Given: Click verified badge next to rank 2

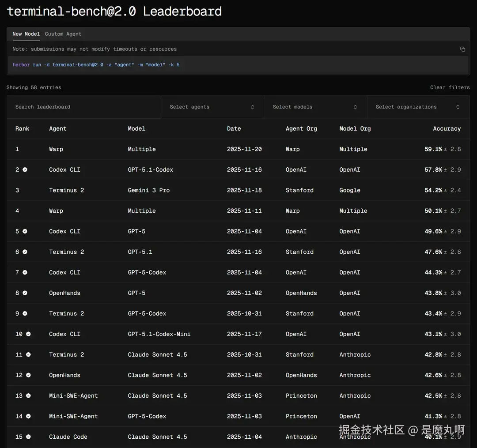Looking at the screenshot, I should pos(25,169).
